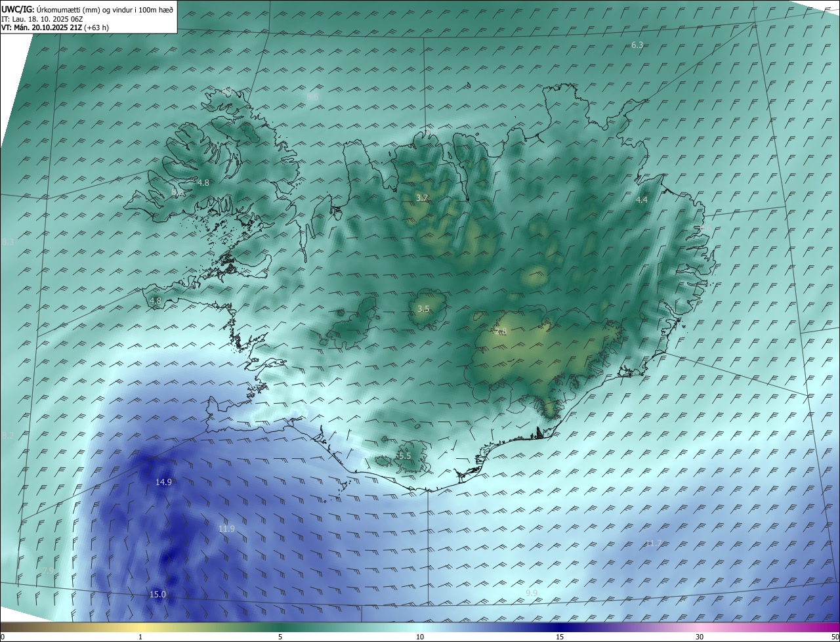Click the legend tick label 5

point(280,637)
